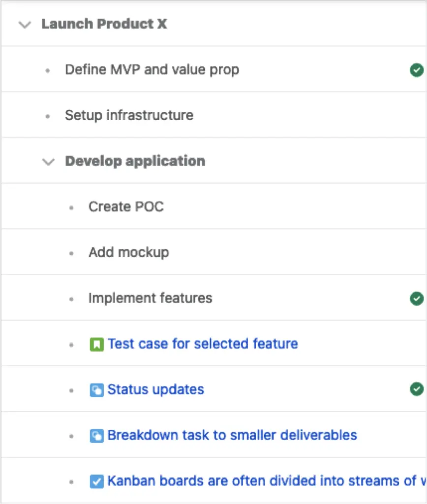
Task: Click green check icon beside Status updates
Action: pyautogui.click(x=417, y=389)
